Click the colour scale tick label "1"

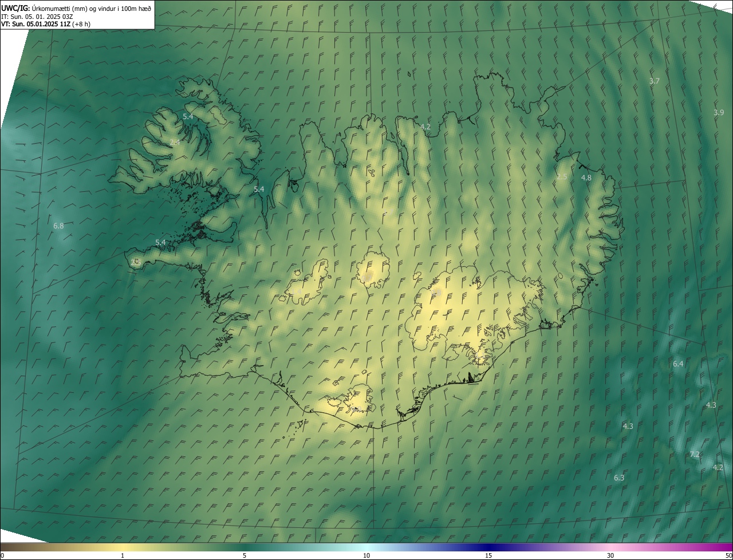click(123, 555)
